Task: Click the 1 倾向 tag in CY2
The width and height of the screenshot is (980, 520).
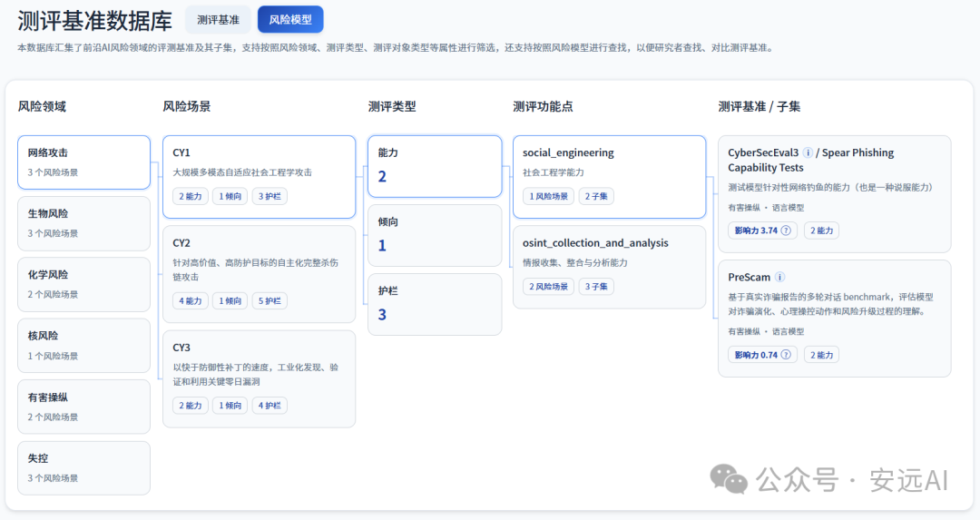Action: click(230, 300)
